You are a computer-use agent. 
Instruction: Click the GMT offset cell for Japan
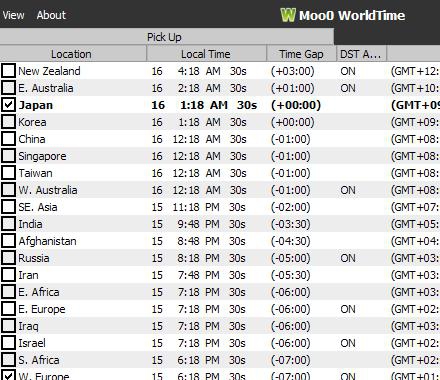pos(415,105)
